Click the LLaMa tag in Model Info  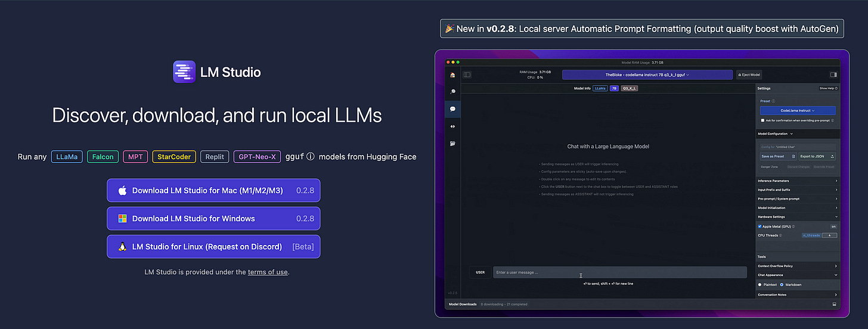(x=600, y=88)
